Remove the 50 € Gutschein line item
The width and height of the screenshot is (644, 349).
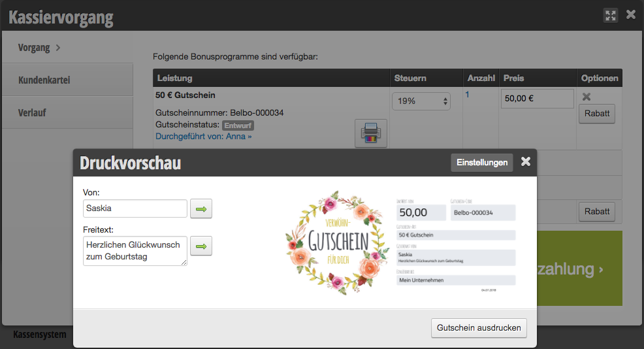click(x=587, y=97)
